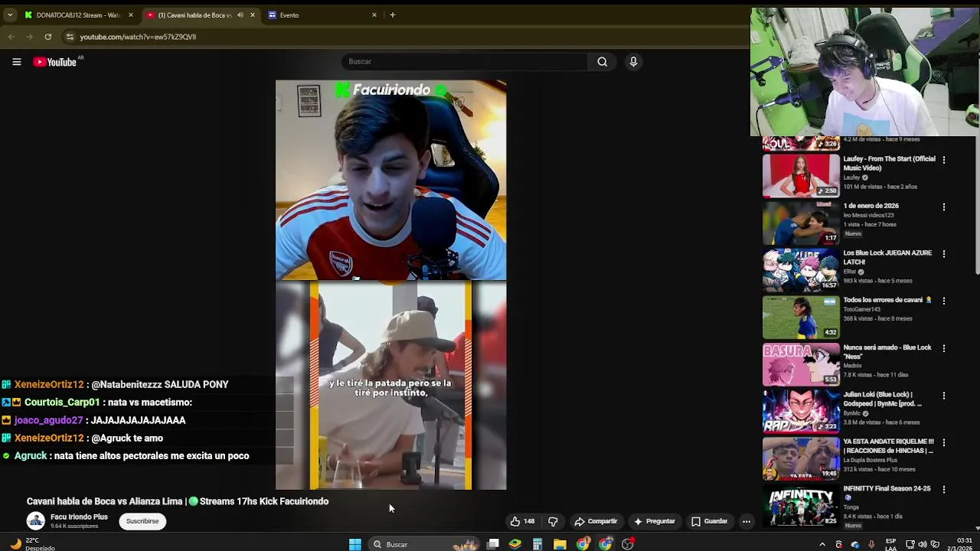Open more actions ellipsis beside Guardar

click(746, 521)
